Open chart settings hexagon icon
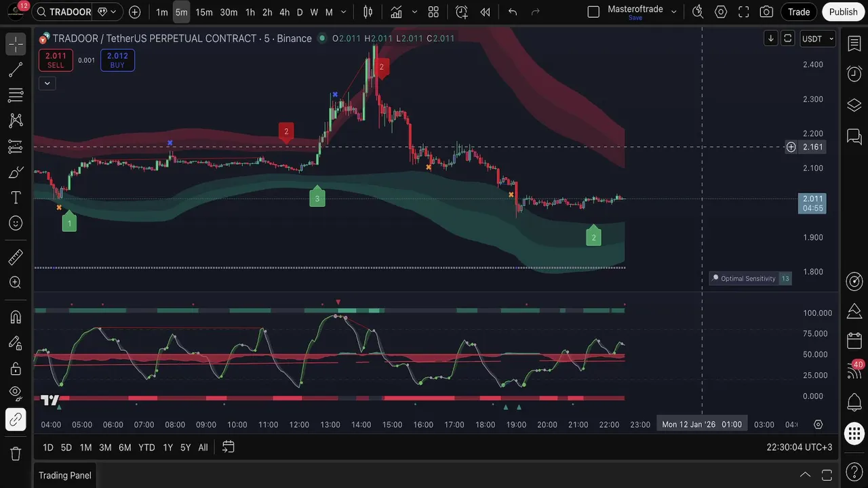The image size is (868, 488). pos(721,12)
